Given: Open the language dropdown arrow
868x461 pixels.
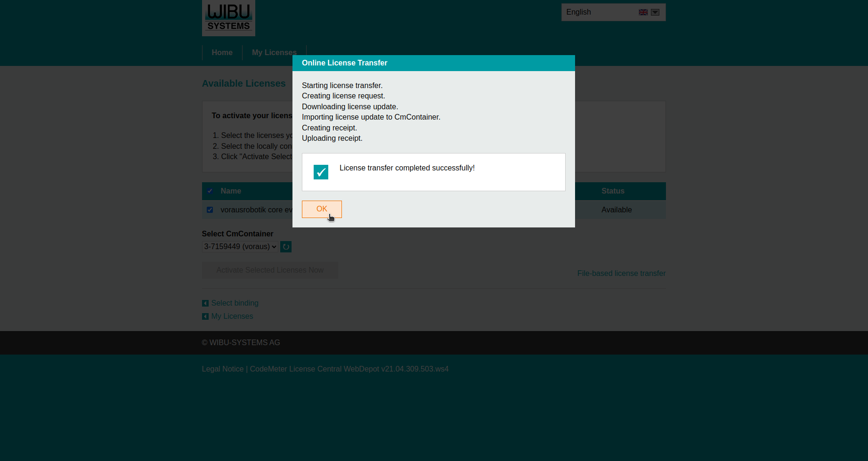Looking at the screenshot, I should click(655, 12).
